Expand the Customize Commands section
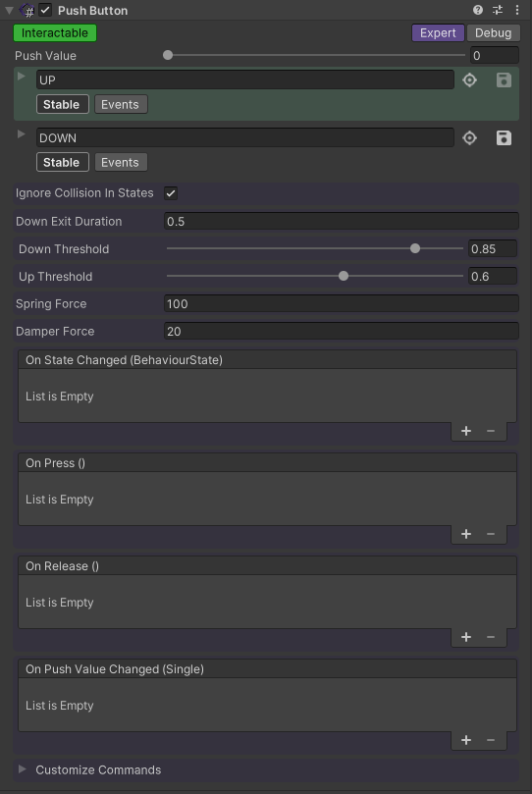 pyautogui.click(x=23, y=769)
